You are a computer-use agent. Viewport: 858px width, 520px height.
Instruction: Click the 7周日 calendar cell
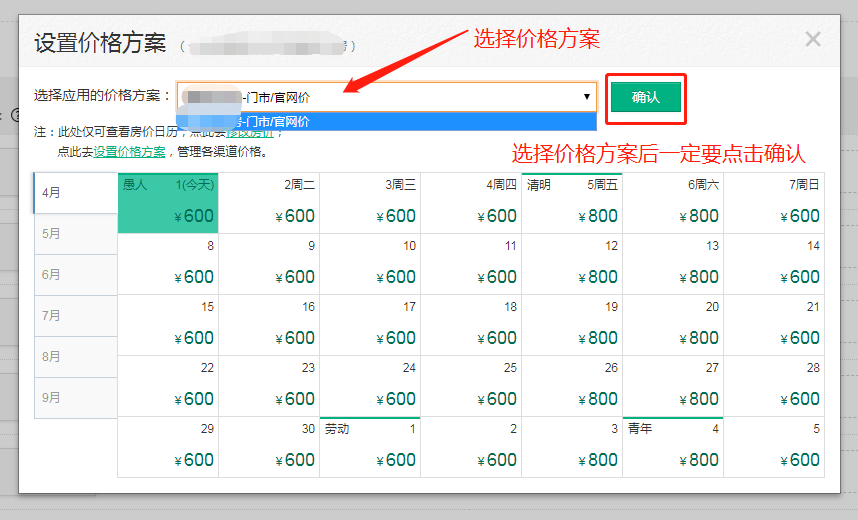774,203
